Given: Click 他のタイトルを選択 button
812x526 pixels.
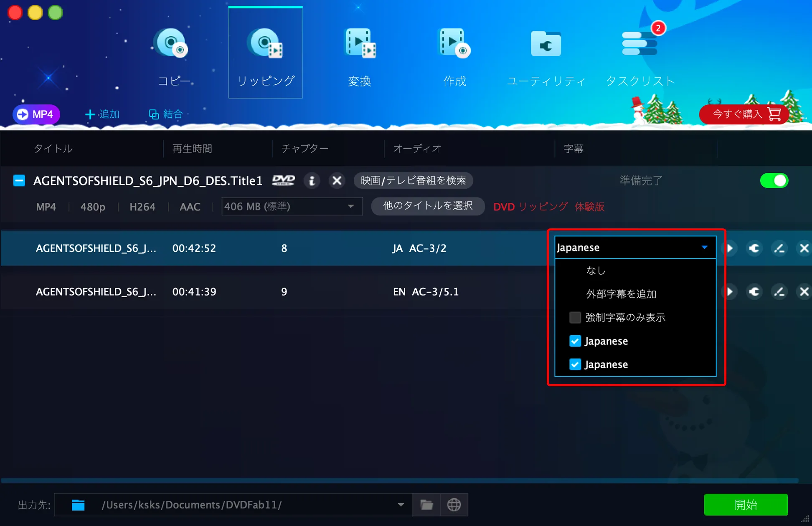Looking at the screenshot, I should coord(428,206).
